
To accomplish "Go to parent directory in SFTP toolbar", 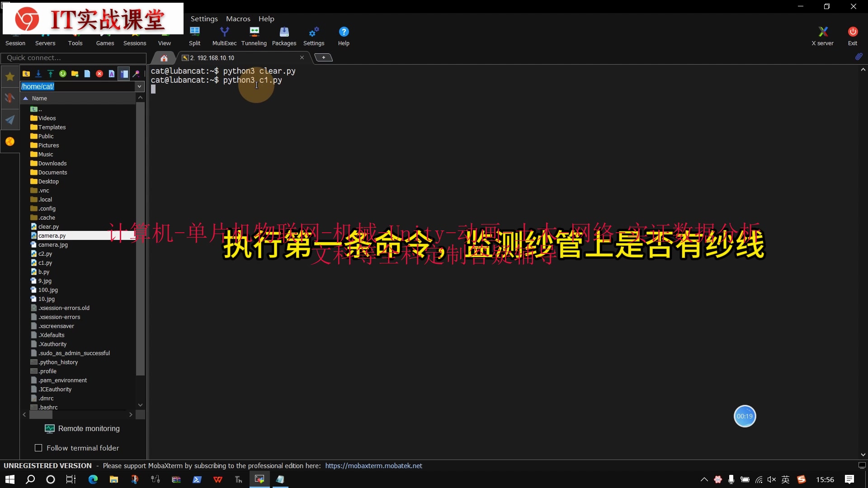I will (26, 74).
